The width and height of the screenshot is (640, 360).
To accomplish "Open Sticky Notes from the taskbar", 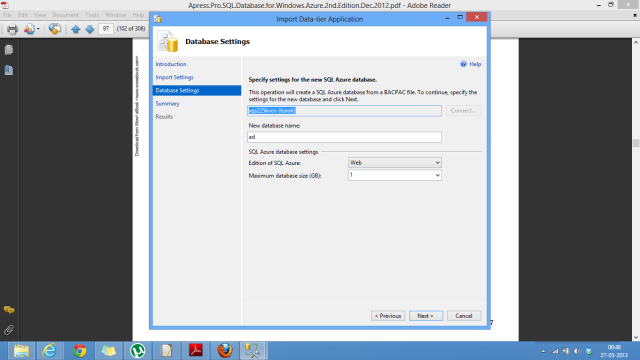I will point(108,351).
